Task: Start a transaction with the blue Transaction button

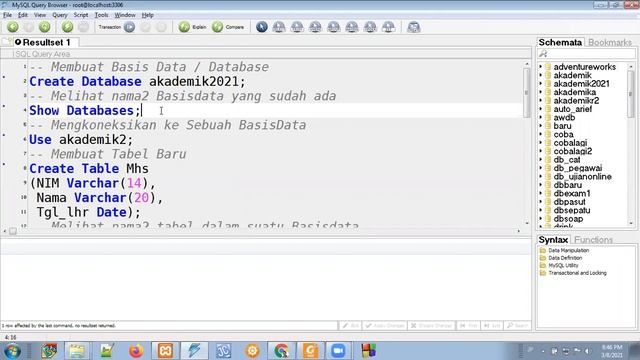Action: (x=129, y=27)
